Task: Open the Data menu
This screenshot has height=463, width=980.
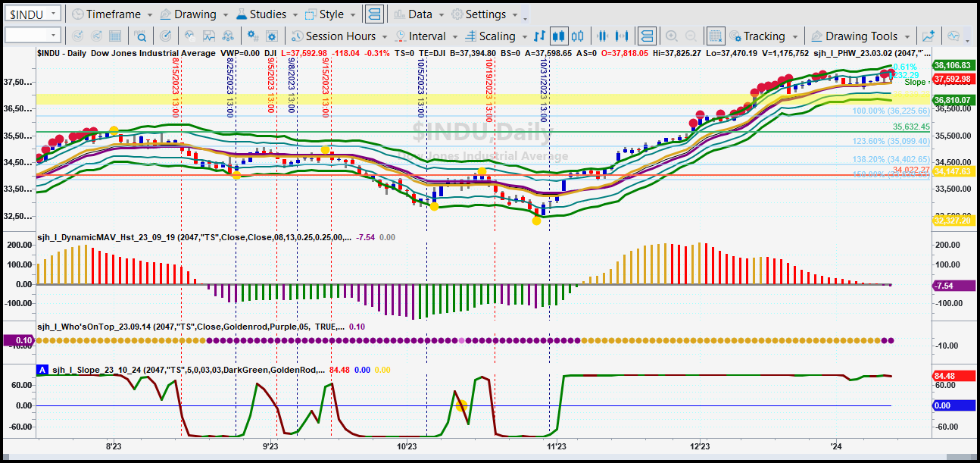Action: (419, 14)
